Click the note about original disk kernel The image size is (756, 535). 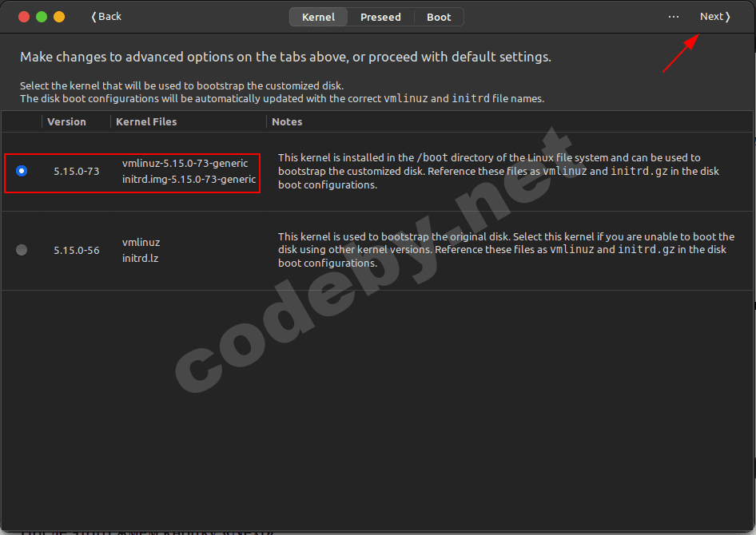point(506,249)
